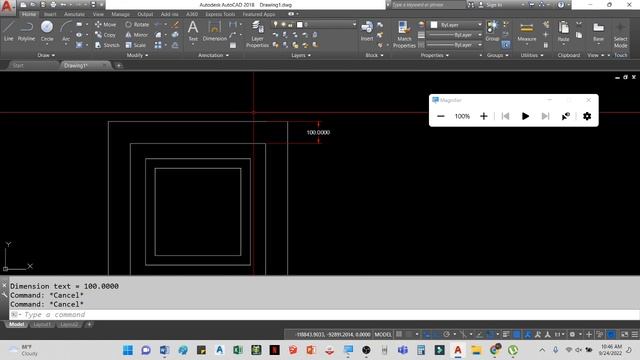Switch to the Express Tools tab
Viewport: 640px width, 360px height.
(x=220, y=14)
